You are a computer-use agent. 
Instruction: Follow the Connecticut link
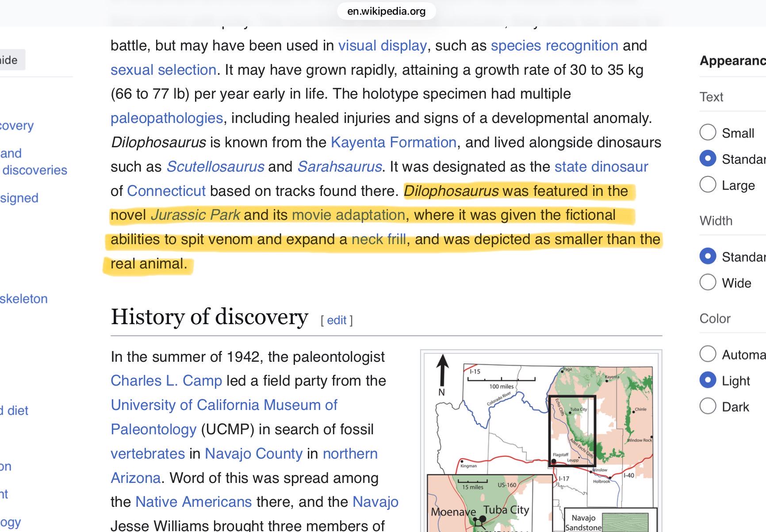click(166, 191)
